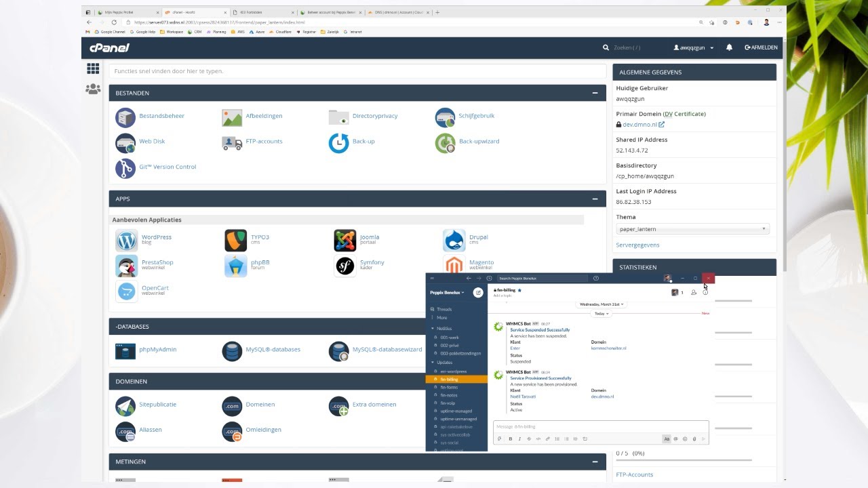Open the MySQL-databases icon
Screen dimensions: 868x488
tap(232, 351)
